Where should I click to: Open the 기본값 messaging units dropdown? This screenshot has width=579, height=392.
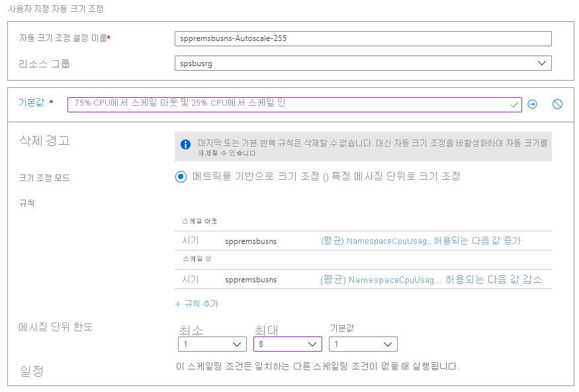tap(363, 344)
